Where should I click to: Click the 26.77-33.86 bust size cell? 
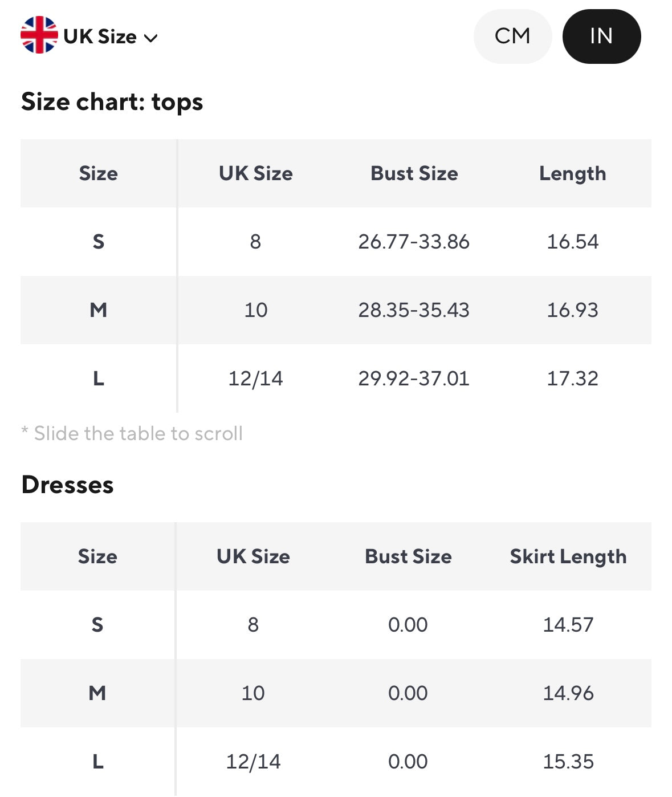point(414,242)
